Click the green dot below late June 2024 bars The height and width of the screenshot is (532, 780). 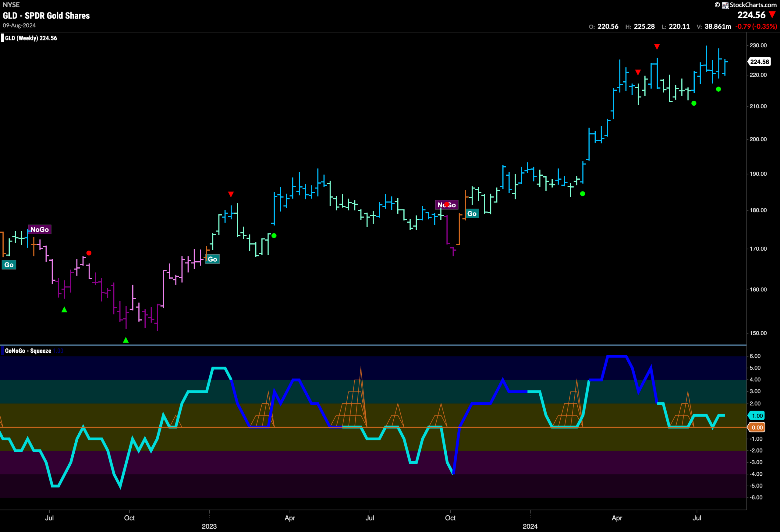(x=694, y=103)
